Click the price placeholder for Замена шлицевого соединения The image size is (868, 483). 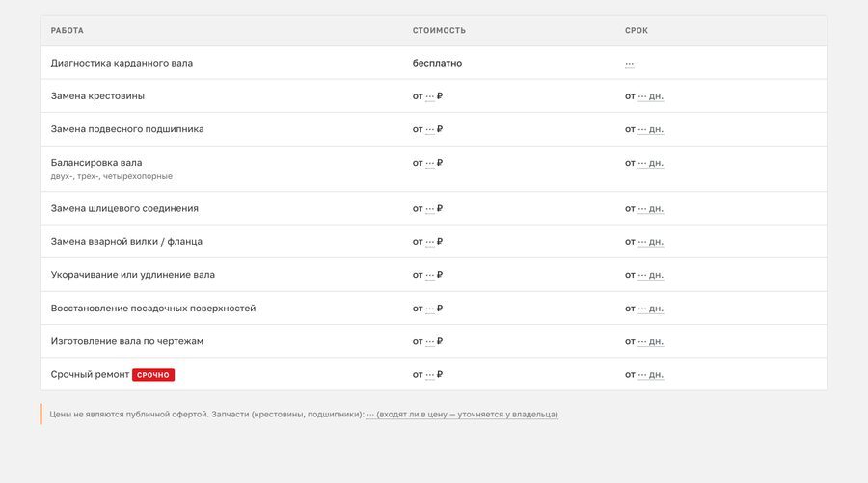[x=427, y=208]
